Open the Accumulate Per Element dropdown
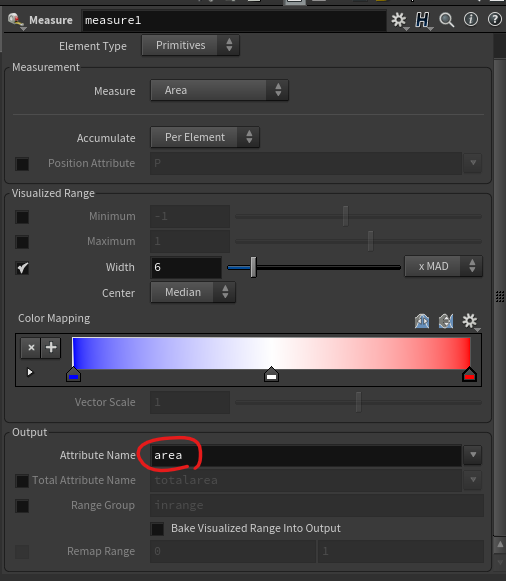506x581 pixels. tap(205, 137)
